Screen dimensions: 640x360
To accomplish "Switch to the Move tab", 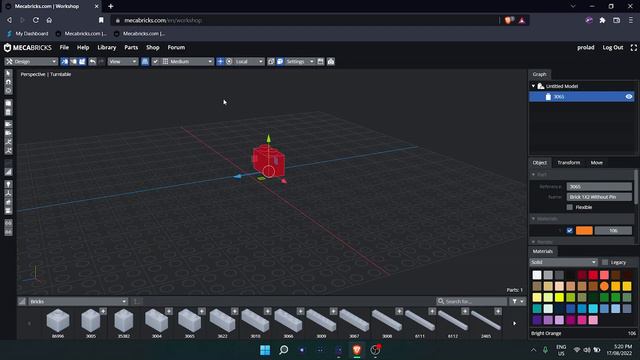I will pyautogui.click(x=596, y=162).
